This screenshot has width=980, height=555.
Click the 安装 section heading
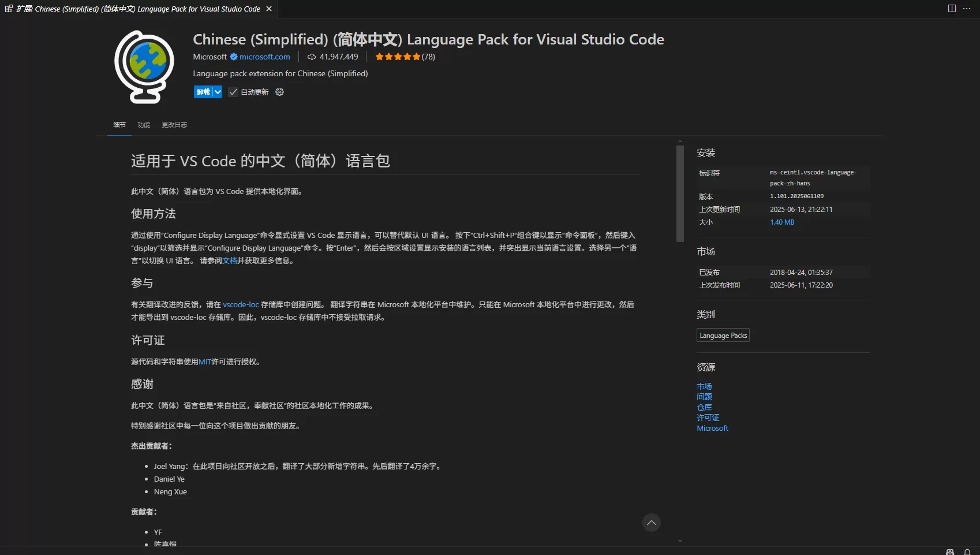(706, 153)
